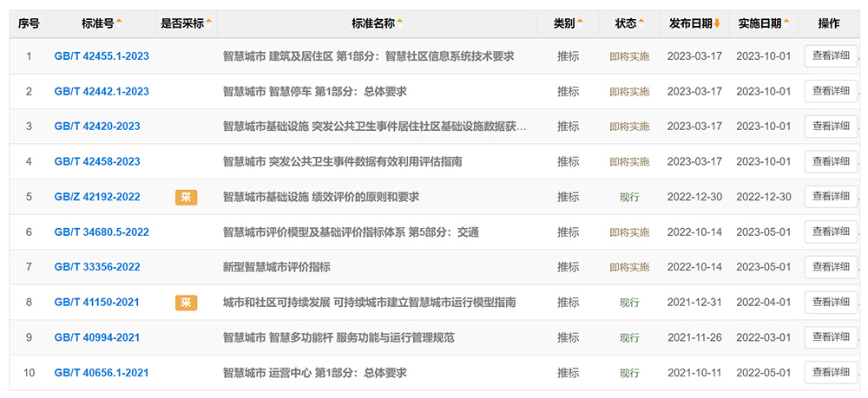The image size is (868, 398).
Task: Open standard GB/T 40656.1-2021 link
Action: 102,373
